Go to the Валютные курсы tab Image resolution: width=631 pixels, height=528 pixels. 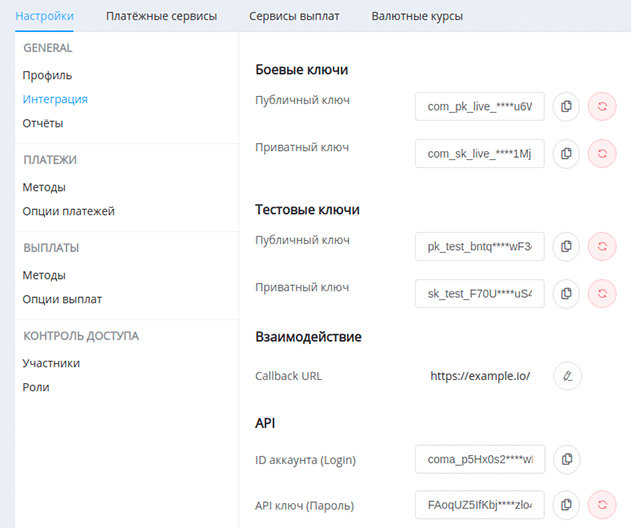[416, 16]
